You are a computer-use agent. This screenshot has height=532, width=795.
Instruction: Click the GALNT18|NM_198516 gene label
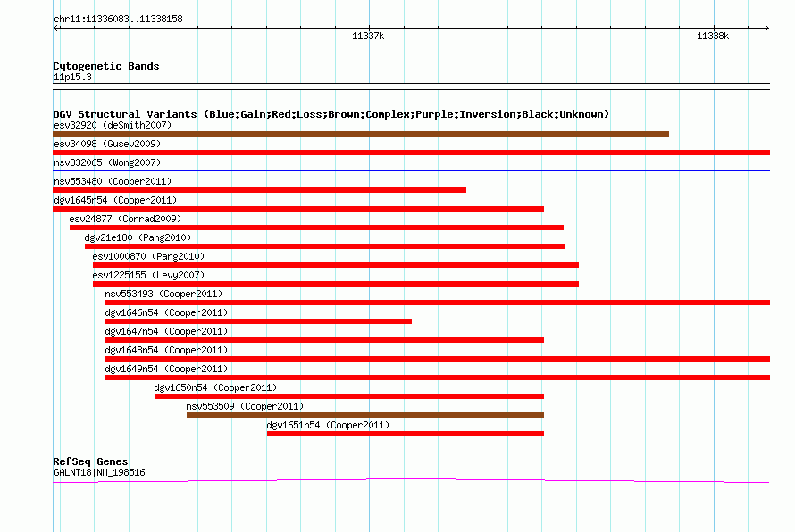pos(99,473)
